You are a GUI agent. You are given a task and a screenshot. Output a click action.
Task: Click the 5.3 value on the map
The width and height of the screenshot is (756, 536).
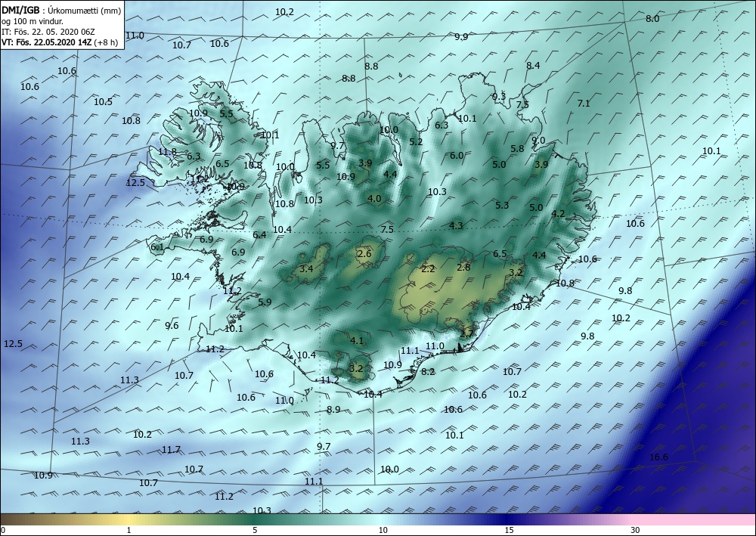(502, 206)
